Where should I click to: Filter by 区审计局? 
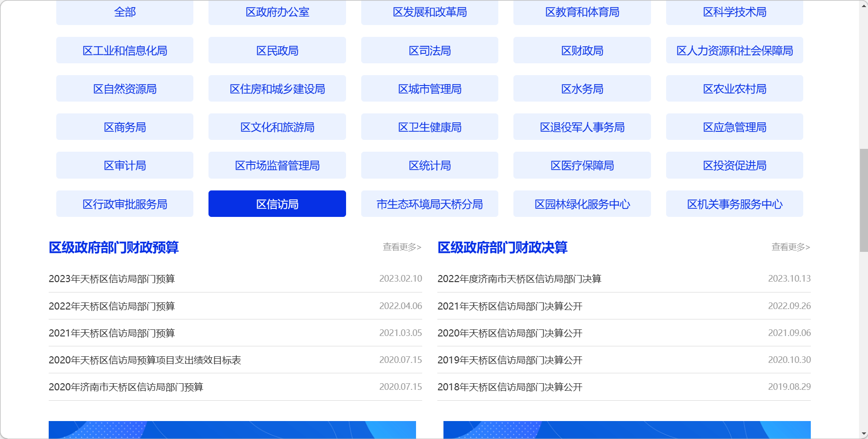click(x=125, y=165)
